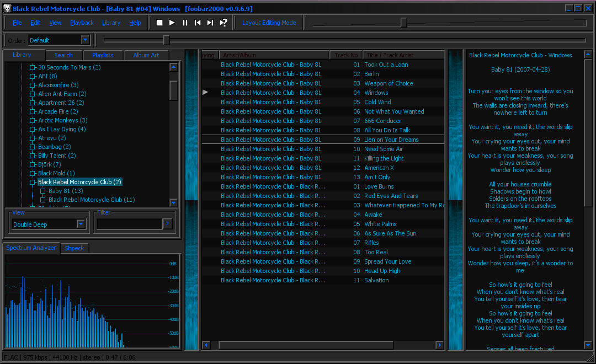
Task: Switch to the Shpeck visualization tab
Action: (x=74, y=248)
